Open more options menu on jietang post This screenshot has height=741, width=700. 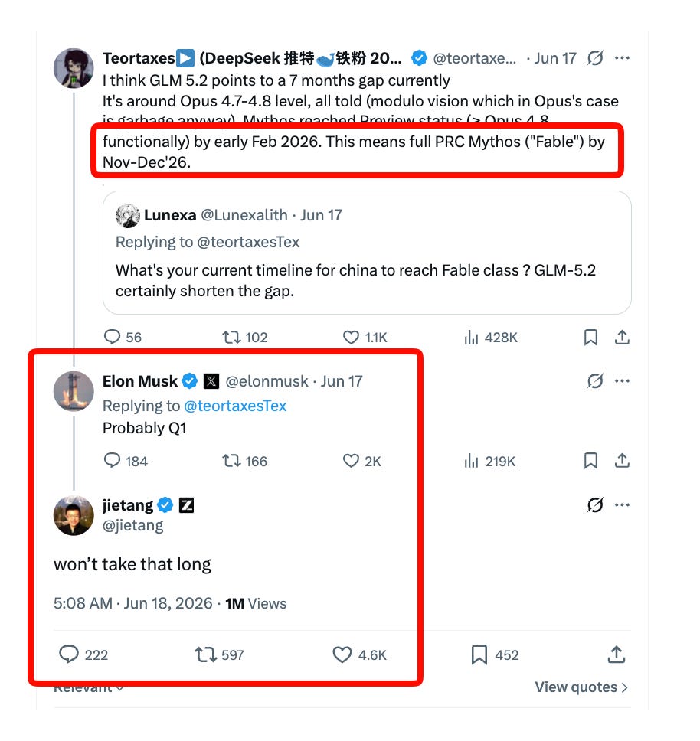[x=622, y=505]
